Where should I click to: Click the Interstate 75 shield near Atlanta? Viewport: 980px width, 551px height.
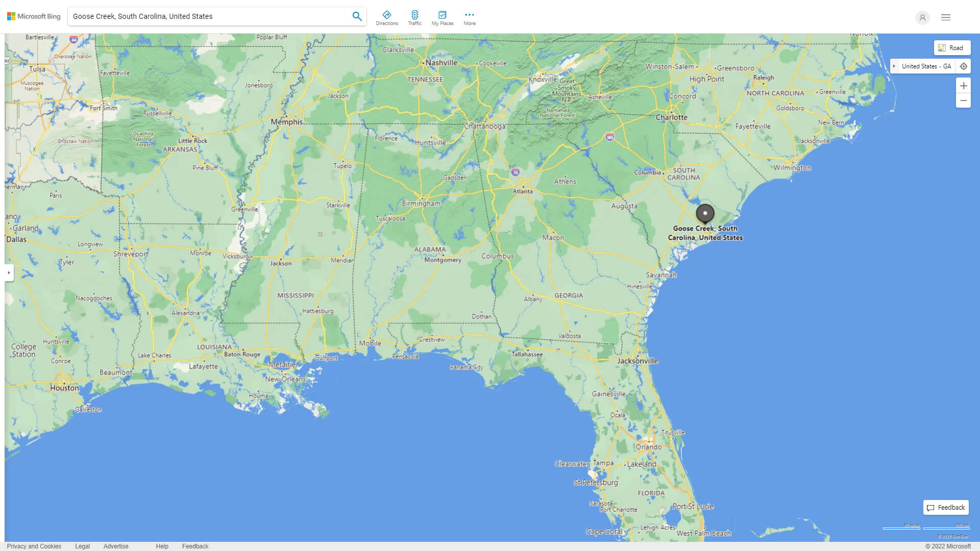516,172
